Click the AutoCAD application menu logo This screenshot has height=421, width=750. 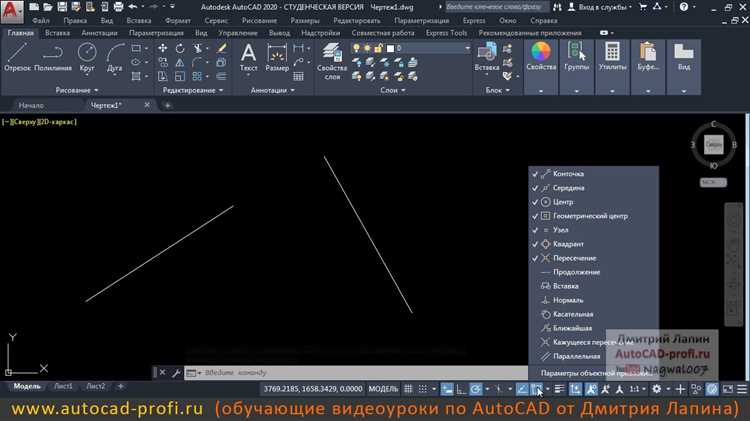pyautogui.click(x=12, y=11)
